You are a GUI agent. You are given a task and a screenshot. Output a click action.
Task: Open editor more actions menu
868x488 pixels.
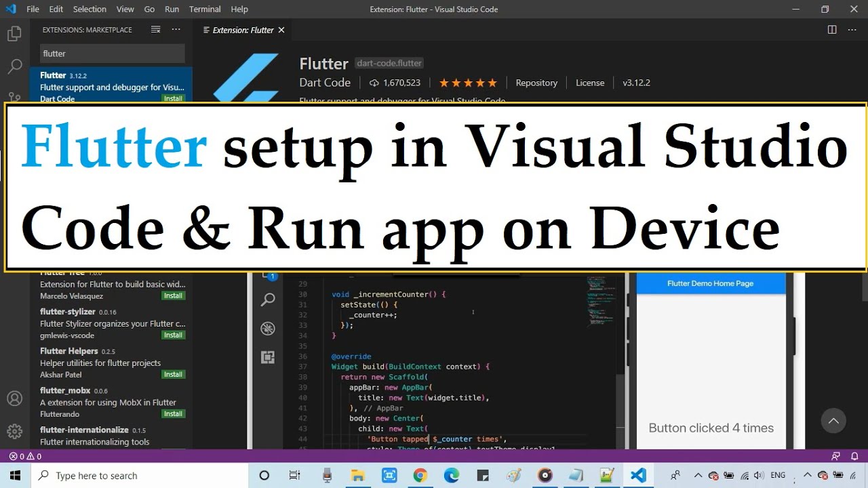click(852, 30)
